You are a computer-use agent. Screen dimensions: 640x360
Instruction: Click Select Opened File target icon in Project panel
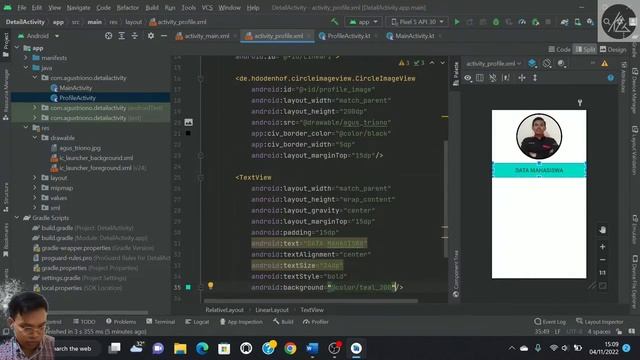pyautogui.click(x=108, y=36)
